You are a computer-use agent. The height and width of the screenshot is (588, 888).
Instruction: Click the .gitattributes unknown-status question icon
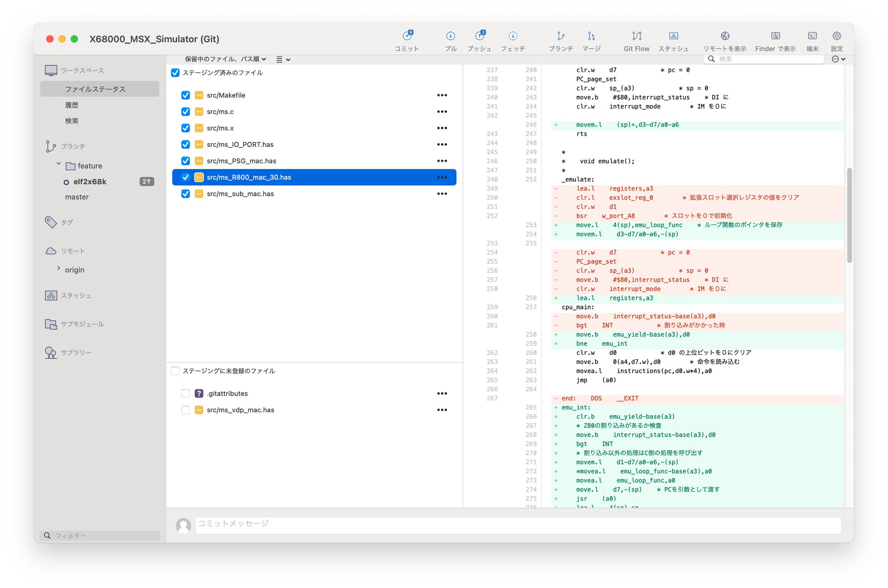coord(199,393)
